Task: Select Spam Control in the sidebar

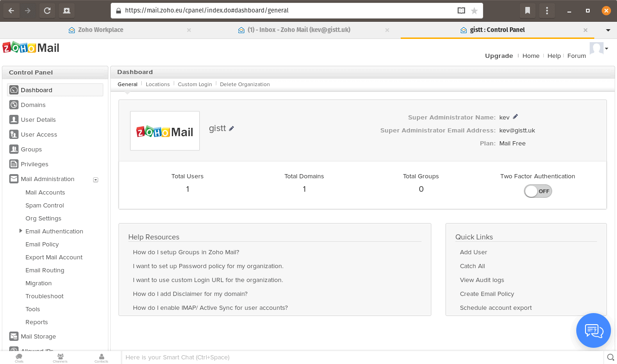Action: [x=44, y=205]
